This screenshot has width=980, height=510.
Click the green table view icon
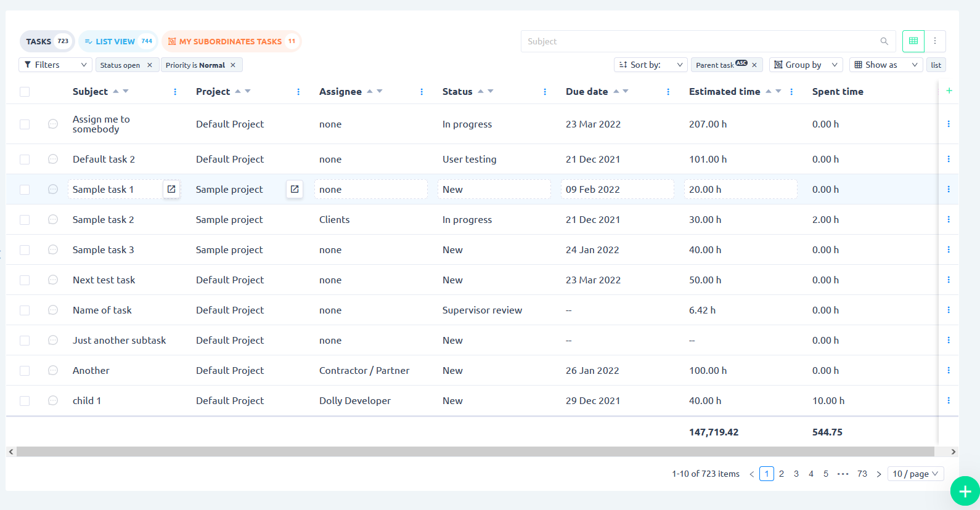913,41
